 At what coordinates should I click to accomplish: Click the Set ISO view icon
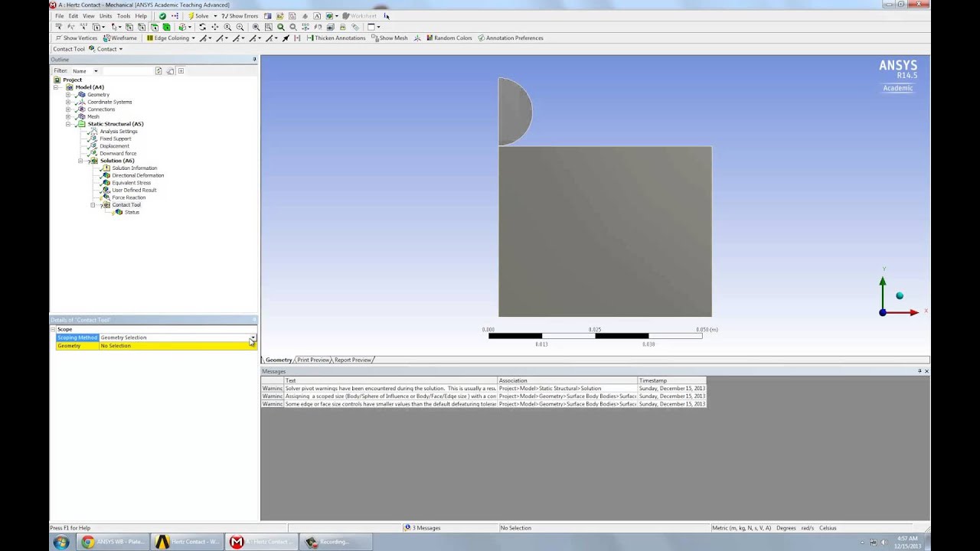coord(305,27)
